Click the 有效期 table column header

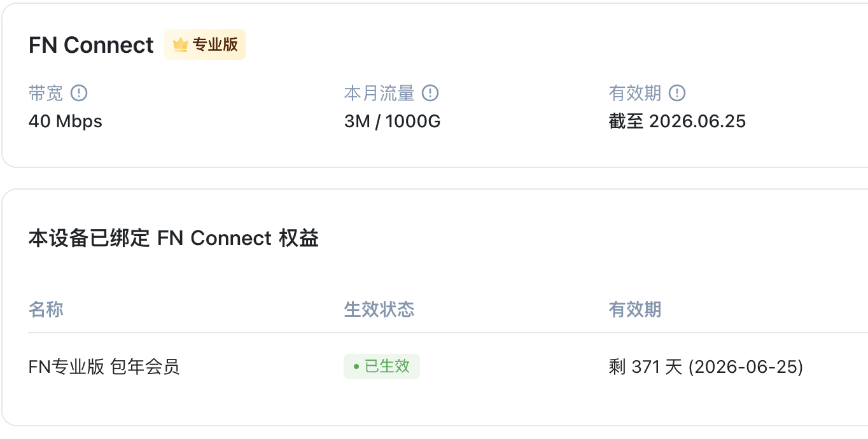point(635,310)
